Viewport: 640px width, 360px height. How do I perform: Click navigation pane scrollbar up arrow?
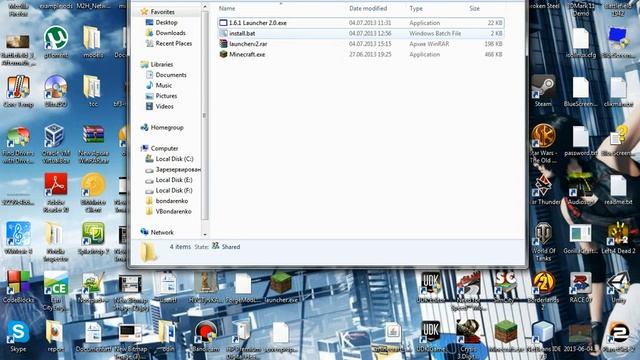204,7
